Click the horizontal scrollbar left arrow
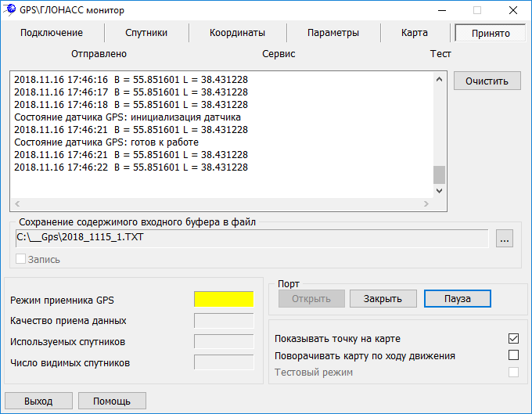Image resolution: width=532 pixels, height=414 pixels. coord(17,204)
